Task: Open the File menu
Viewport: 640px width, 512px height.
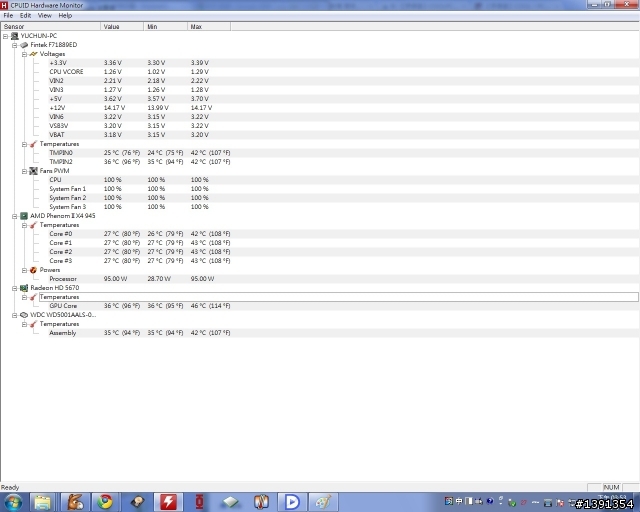Action: pos(8,16)
